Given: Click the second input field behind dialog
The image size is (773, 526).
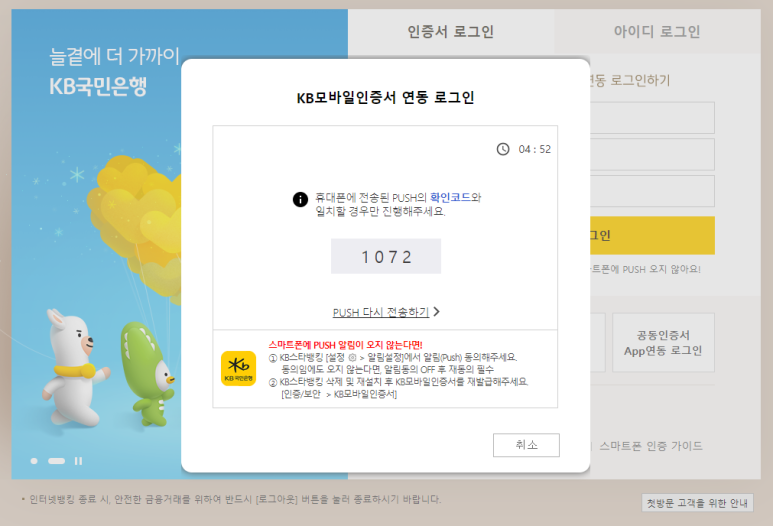Looking at the screenshot, I should click(x=652, y=154).
